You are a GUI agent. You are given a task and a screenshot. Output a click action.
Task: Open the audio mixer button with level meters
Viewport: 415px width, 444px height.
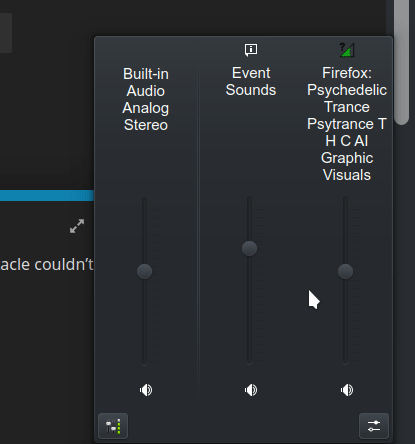click(113, 426)
